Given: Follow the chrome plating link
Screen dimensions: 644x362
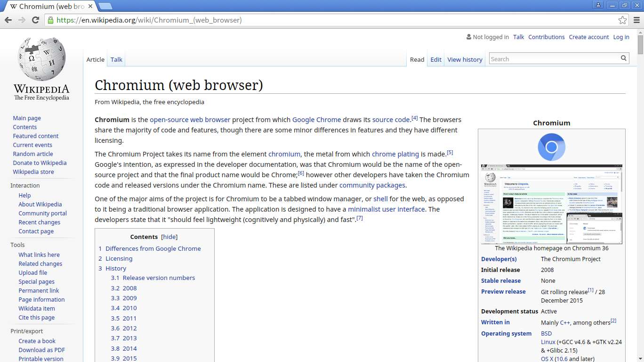Looking at the screenshot, I should 395,154.
